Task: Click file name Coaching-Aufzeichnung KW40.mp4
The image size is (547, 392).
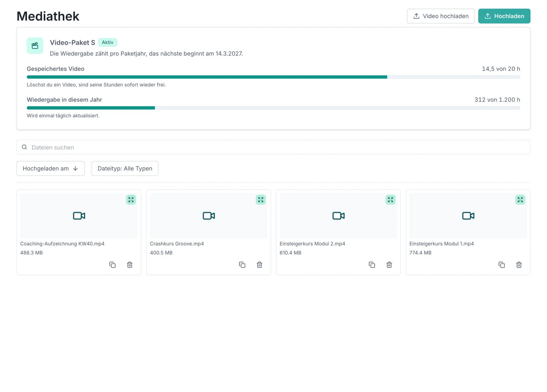Action: click(x=62, y=244)
